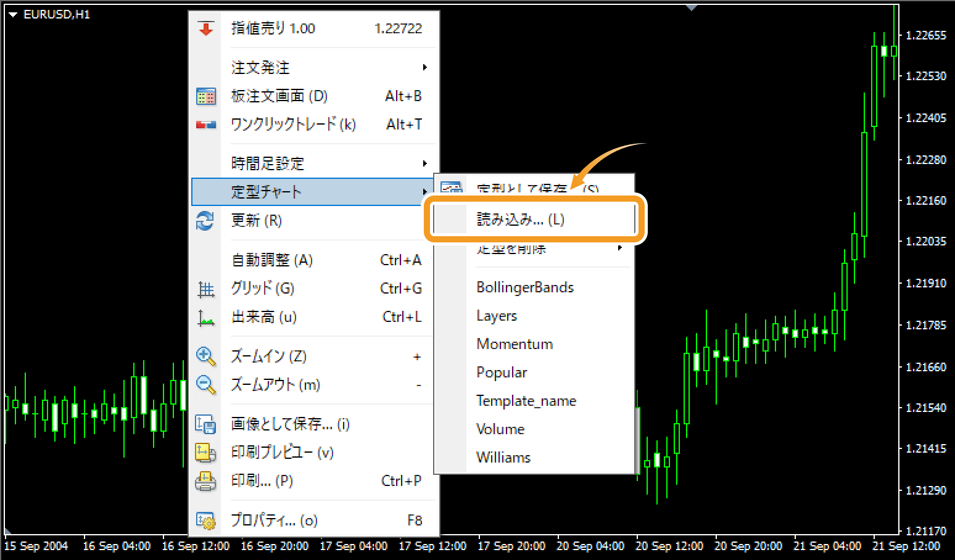
Task: Select ズームイン (Z) menu entry
Action: coord(315,356)
